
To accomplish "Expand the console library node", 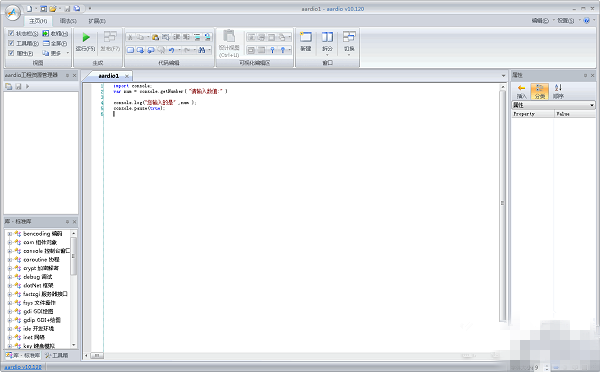I will click(x=10, y=251).
